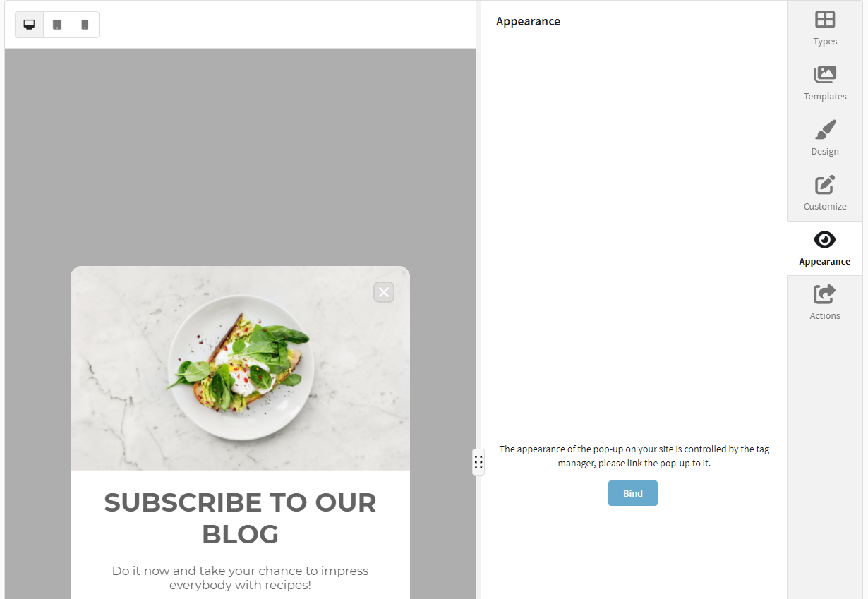
Task: Open the Types panel grid icon
Action: pos(824,19)
